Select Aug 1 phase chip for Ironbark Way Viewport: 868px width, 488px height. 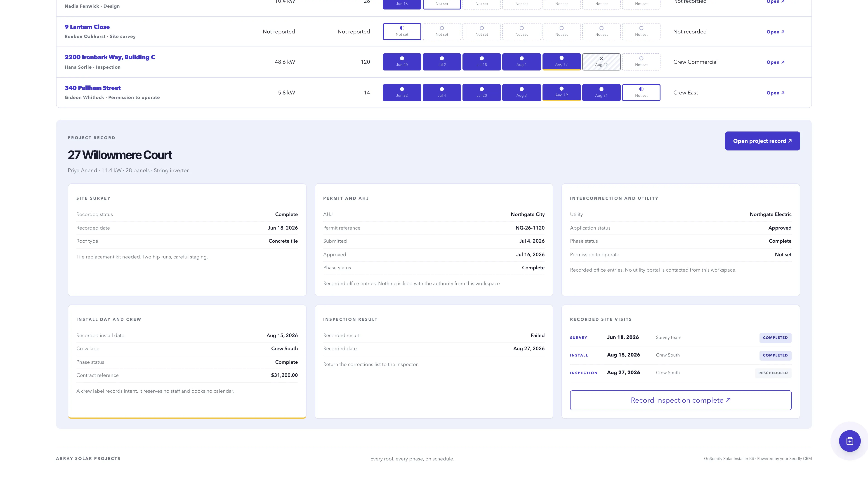pos(521,62)
